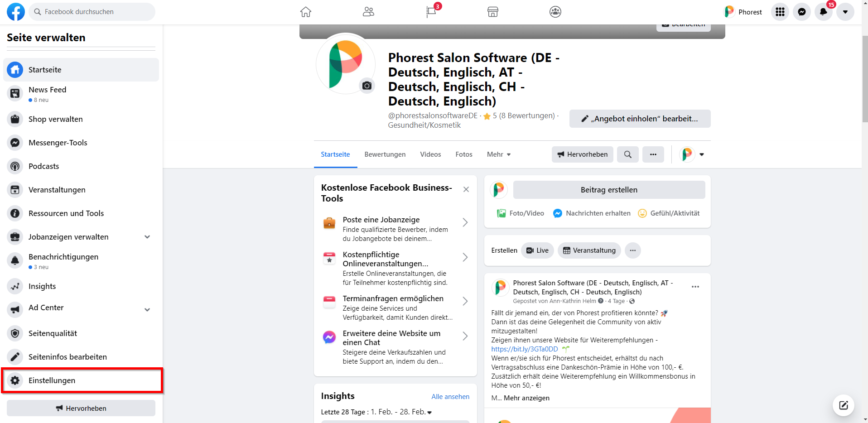This screenshot has width=868, height=423.
Task: Close the Kostenlose Facebook Business-Tools card
Action: point(466,189)
